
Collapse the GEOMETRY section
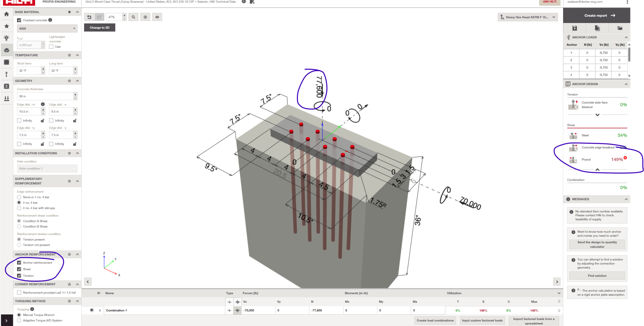77,81
